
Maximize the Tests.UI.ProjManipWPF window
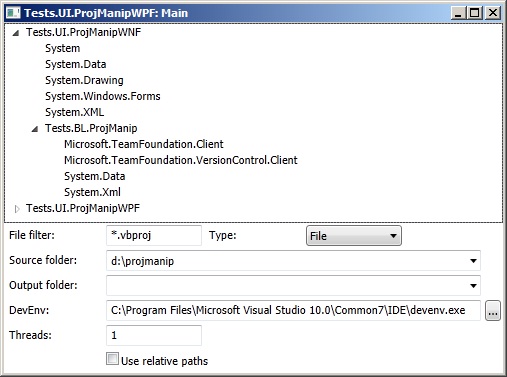(x=474, y=13)
